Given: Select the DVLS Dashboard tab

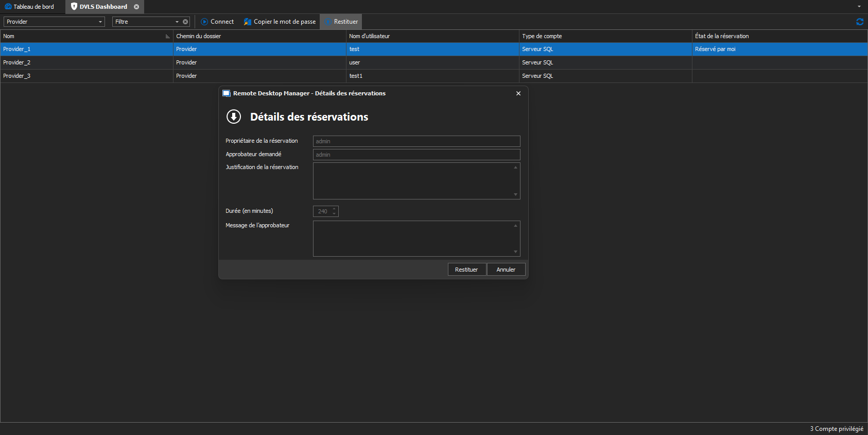Looking at the screenshot, I should click(103, 7).
